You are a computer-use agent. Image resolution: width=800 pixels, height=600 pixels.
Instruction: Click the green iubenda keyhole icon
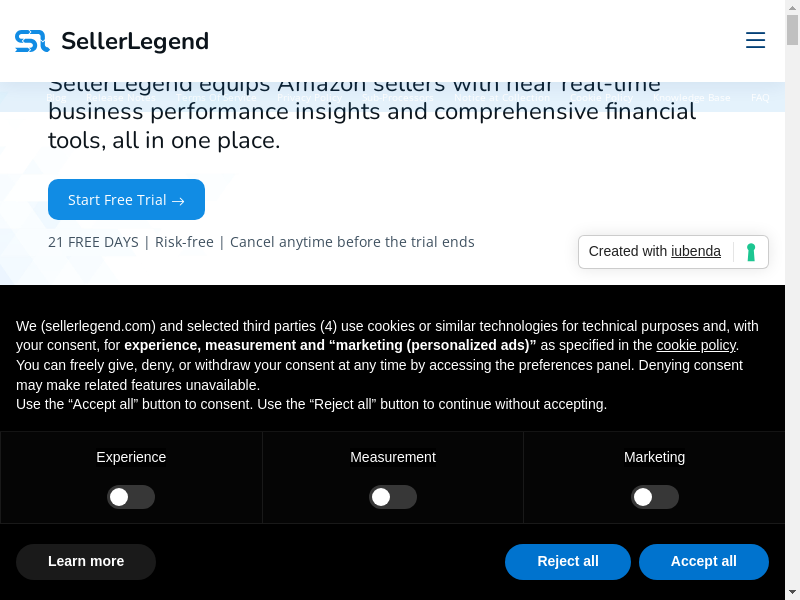click(x=751, y=252)
